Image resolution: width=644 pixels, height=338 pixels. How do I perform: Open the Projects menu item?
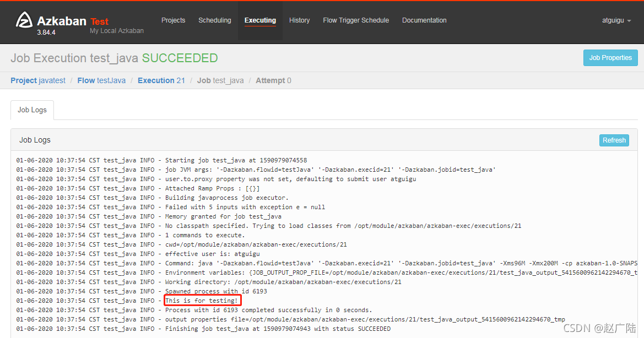click(x=174, y=20)
